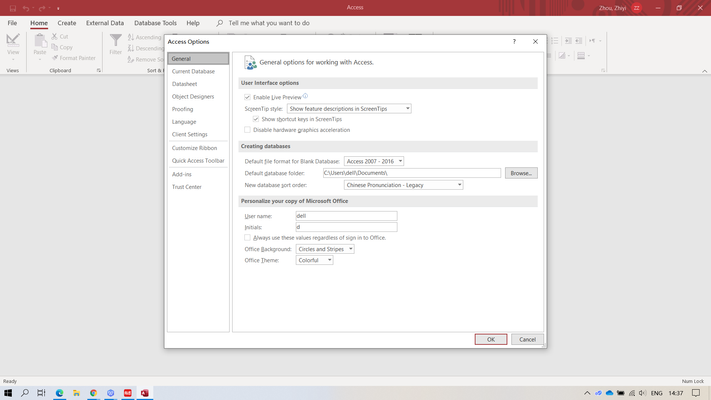Open the Office Background dropdown
The height and width of the screenshot is (400, 711).
325,249
